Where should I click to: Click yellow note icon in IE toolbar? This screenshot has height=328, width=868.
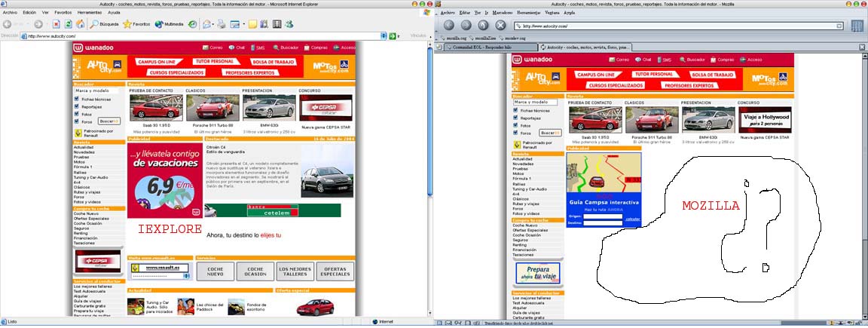[252, 24]
